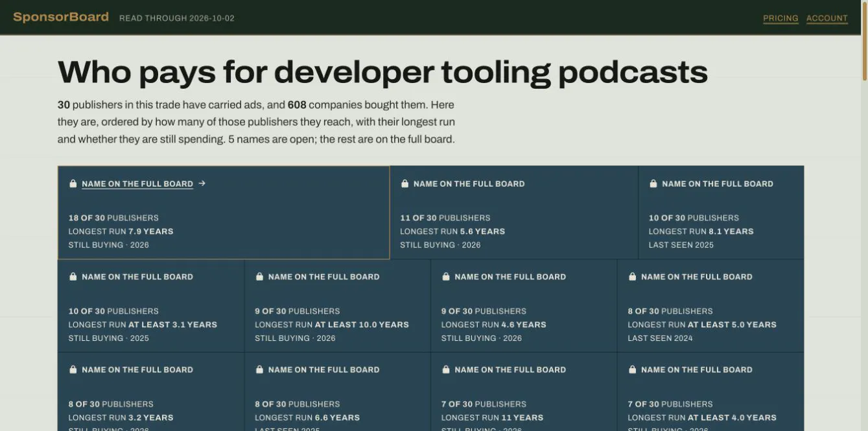Go to the Account page
This screenshot has height=431, width=868.
(x=827, y=18)
